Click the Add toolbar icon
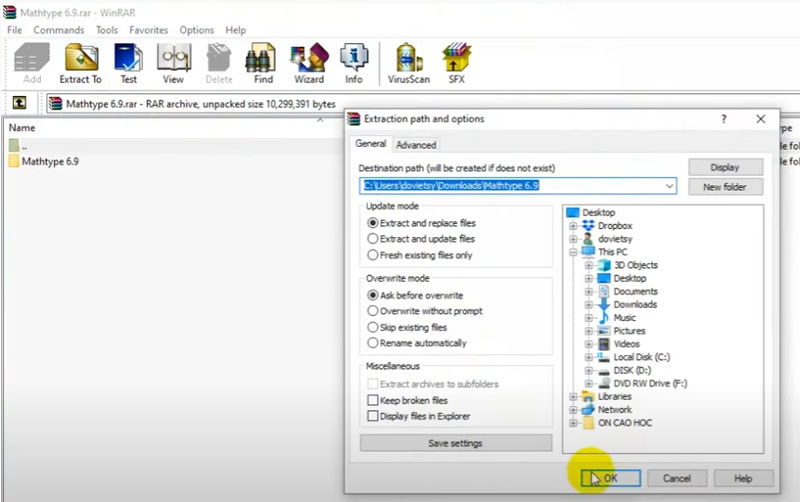 pos(32,63)
